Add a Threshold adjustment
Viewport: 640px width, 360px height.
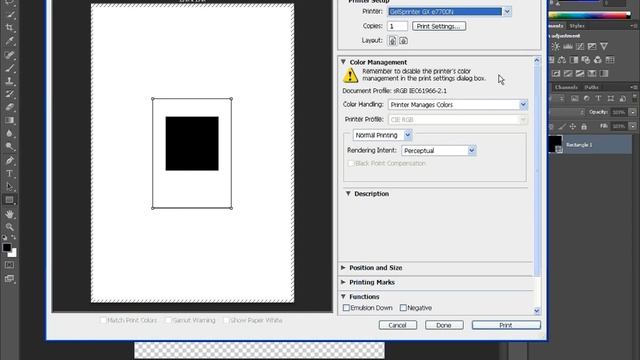pyautogui.click(x=580, y=73)
